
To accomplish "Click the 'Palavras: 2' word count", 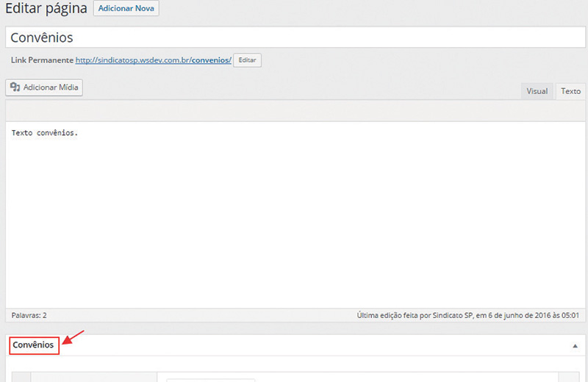I will coord(29,315).
